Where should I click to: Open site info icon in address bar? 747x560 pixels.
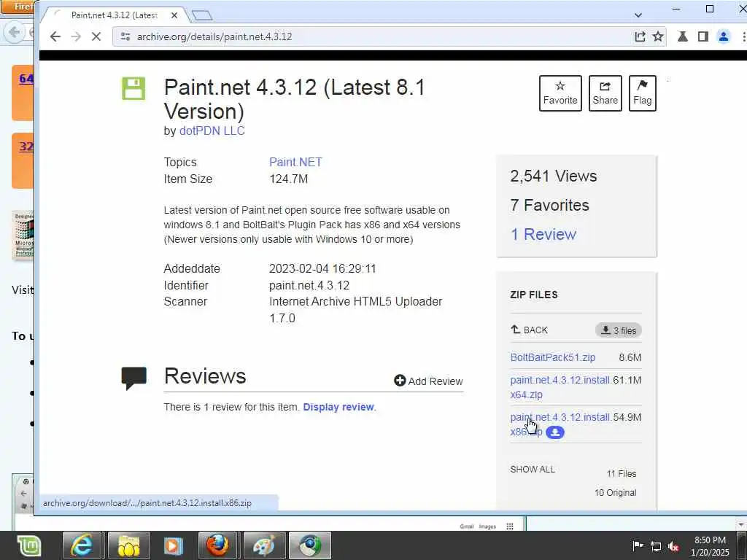(x=125, y=36)
